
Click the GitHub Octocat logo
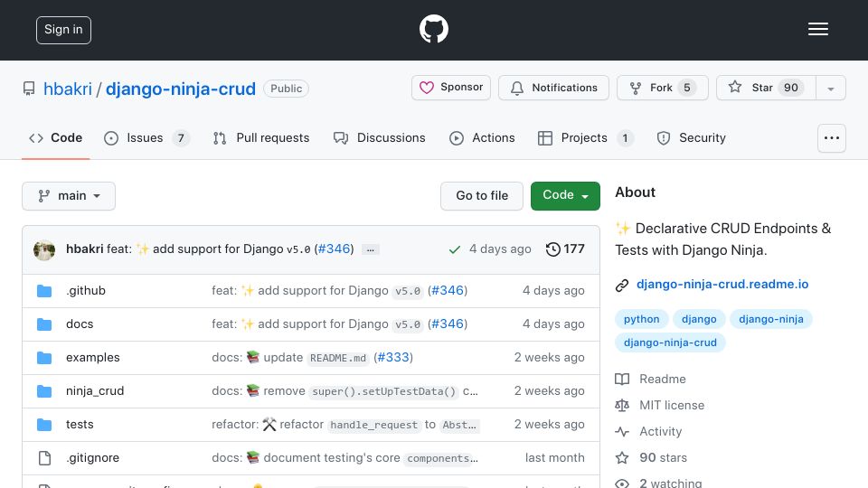pos(433,29)
